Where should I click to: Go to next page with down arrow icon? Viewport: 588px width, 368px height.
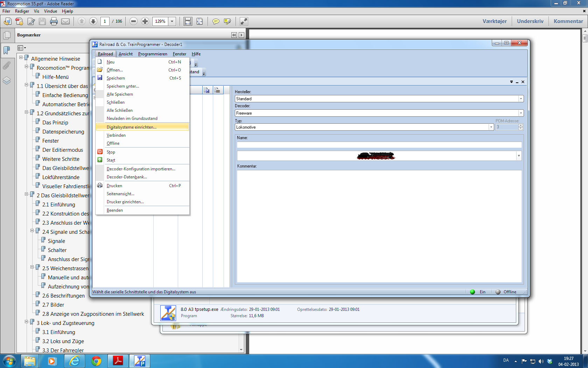93,21
